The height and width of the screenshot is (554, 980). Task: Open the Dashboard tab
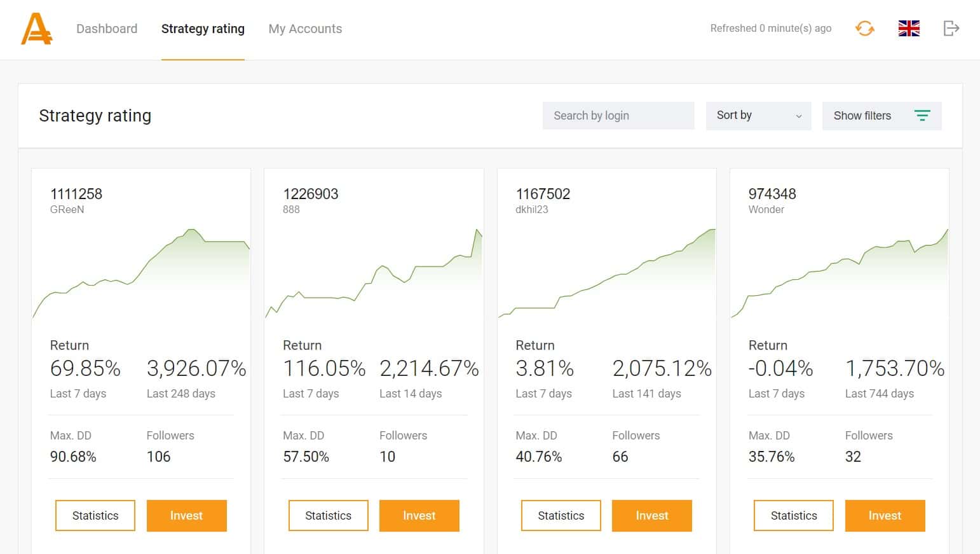[x=107, y=29]
